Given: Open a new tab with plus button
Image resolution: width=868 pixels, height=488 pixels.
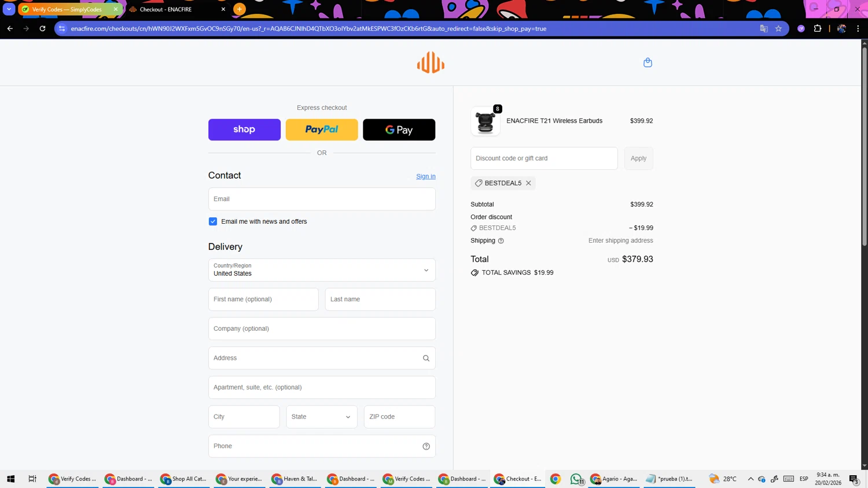Looking at the screenshot, I should [x=240, y=9].
